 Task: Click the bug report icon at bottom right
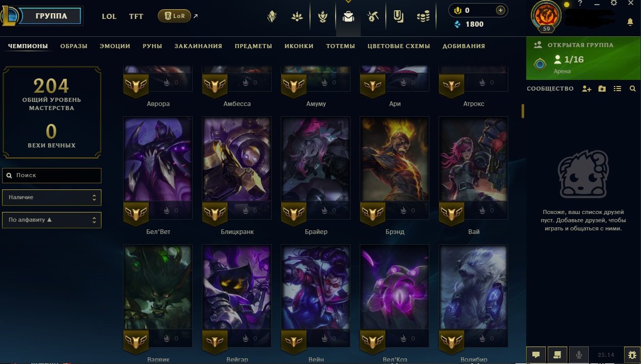(x=632, y=354)
